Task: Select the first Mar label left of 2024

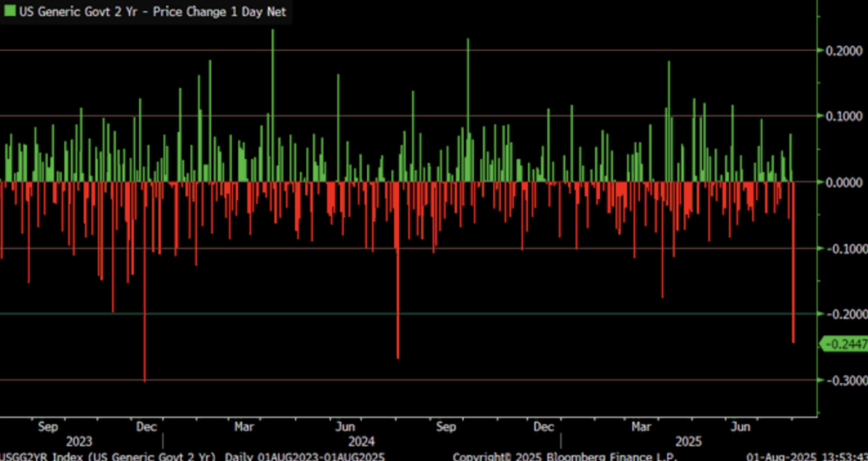Action: [x=245, y=426]
